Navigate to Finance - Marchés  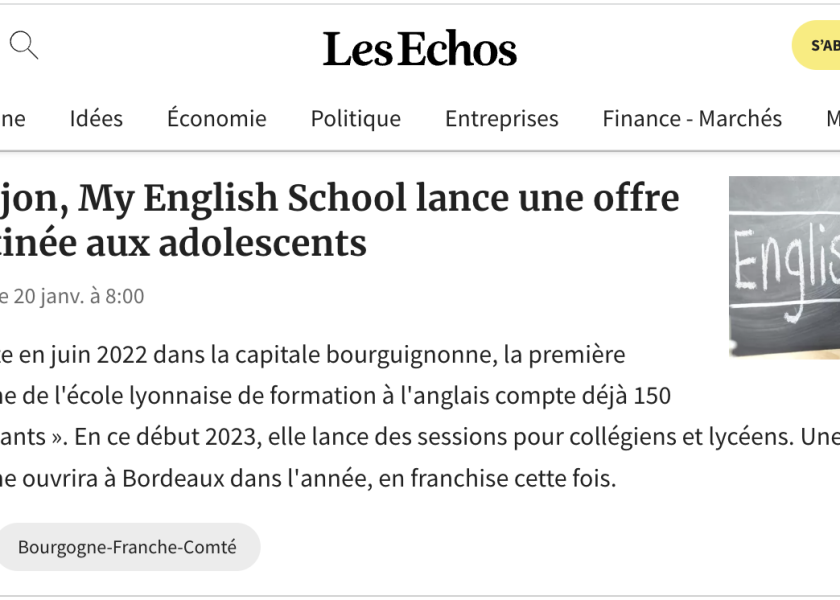692,119
